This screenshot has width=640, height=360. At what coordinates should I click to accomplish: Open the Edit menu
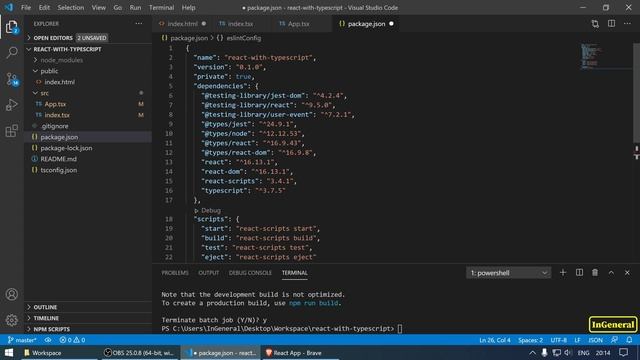[x=44, y=8]
